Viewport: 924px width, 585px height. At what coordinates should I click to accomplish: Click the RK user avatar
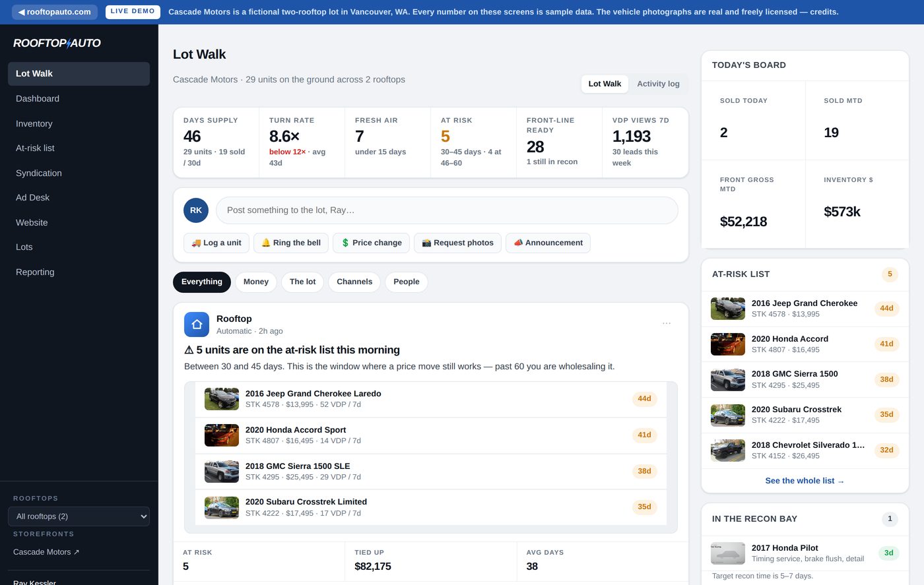196,210
